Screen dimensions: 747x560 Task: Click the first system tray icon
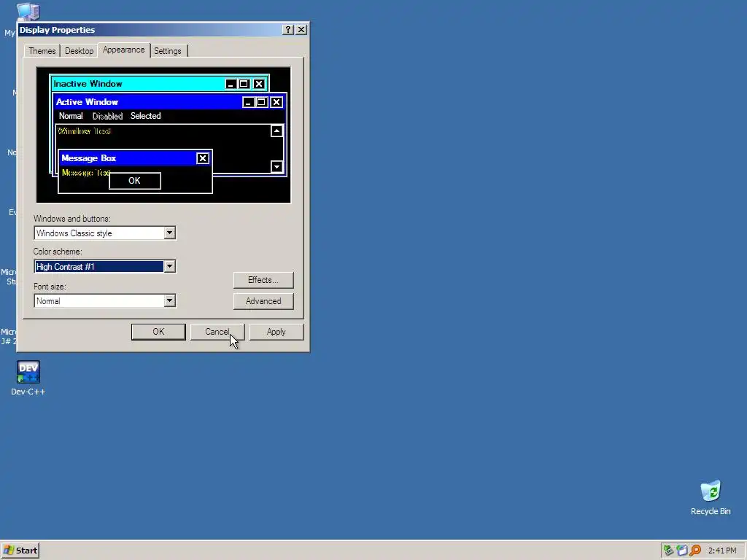(x=669, y=551)
